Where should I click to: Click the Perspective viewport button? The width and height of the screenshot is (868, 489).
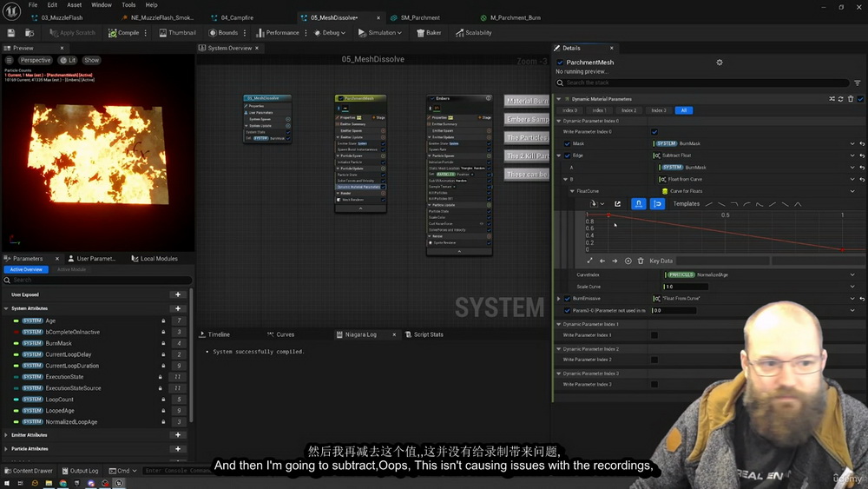(35, 60)
